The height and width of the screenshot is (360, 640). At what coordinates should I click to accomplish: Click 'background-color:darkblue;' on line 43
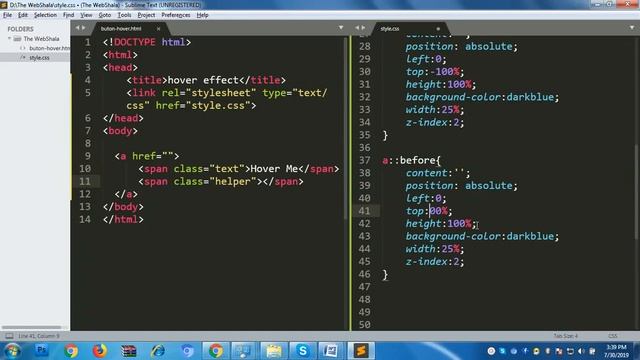(482, 236)
